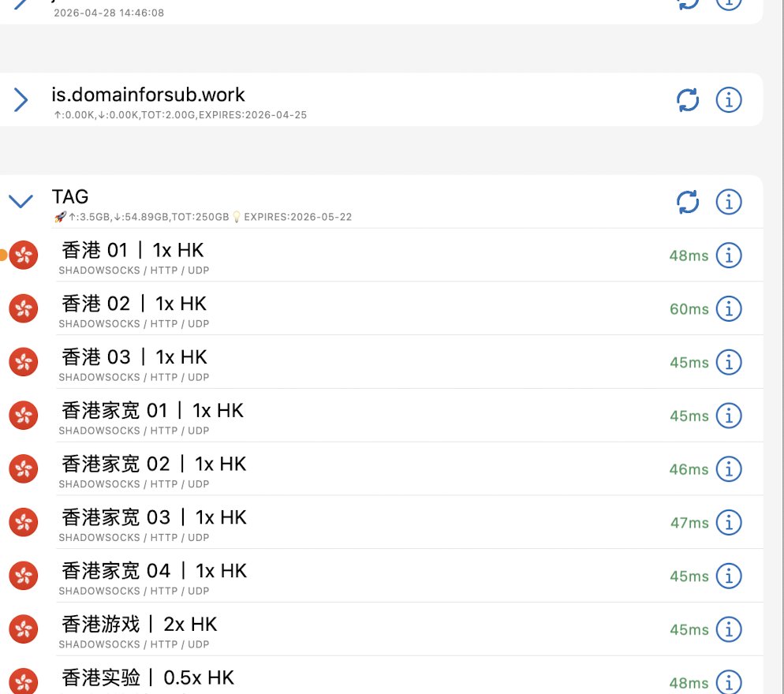784x694 pixels.
Task: Click Hong Kong flag of 香港家宽 01
Action: 24,416
